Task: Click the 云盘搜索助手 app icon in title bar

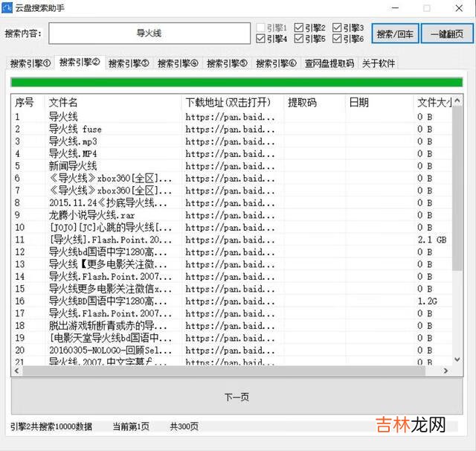Action: click(7, 7)
